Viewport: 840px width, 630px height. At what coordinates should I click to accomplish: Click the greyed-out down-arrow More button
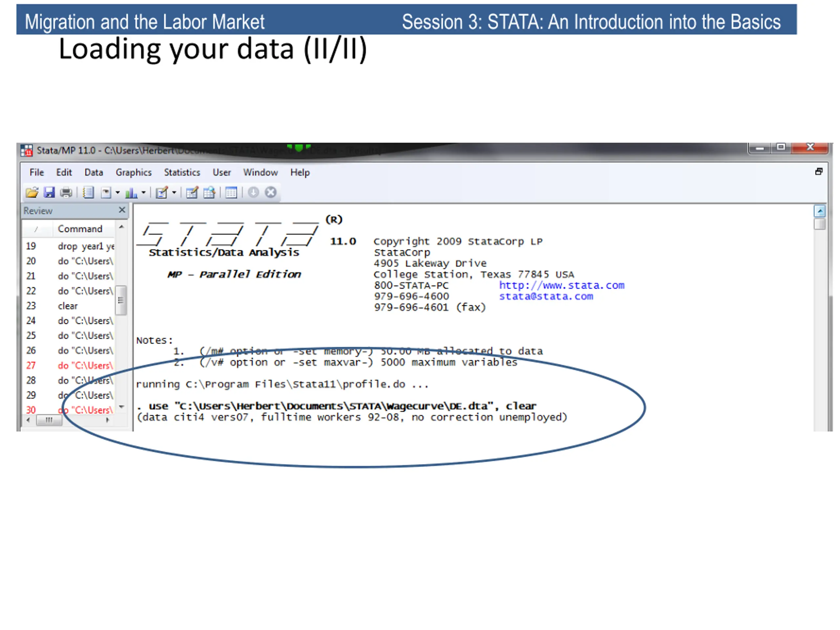tap(253, 193)
